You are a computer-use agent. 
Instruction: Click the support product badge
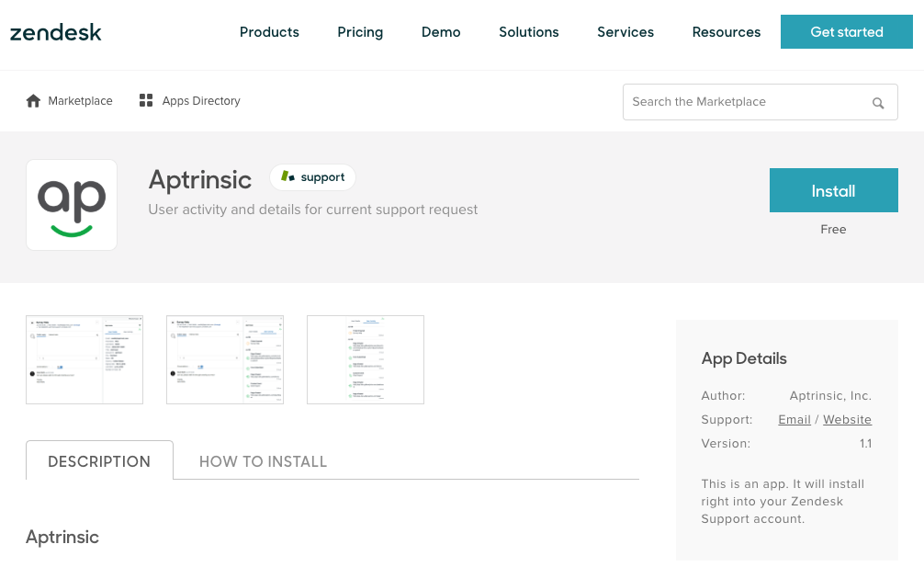312,177
